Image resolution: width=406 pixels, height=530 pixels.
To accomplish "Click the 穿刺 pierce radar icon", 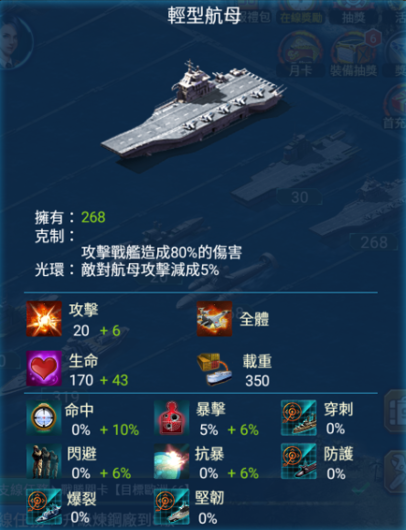I will (299, 417).
